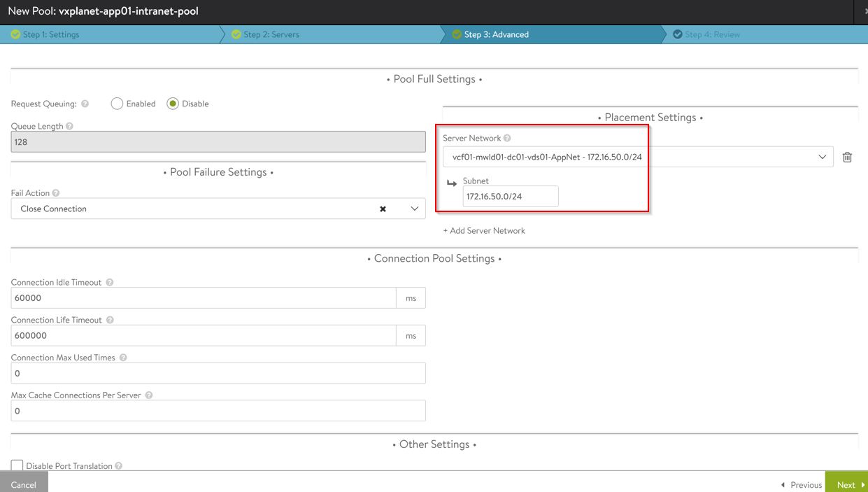The height and width of the screenshot is (492, 868).
Task: Open help tooltip for Connection Idle Timeout
Action: [x=109, y=283]
